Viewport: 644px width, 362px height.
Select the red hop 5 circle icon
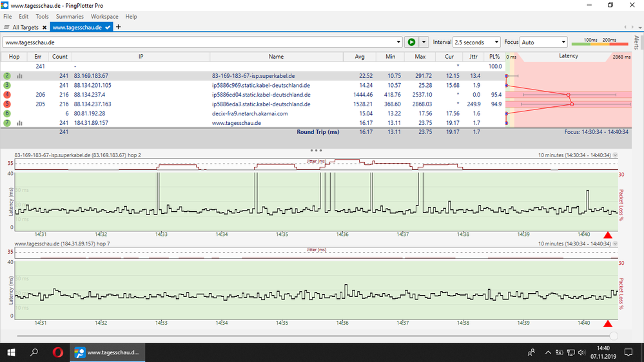(x=7, y=104)
